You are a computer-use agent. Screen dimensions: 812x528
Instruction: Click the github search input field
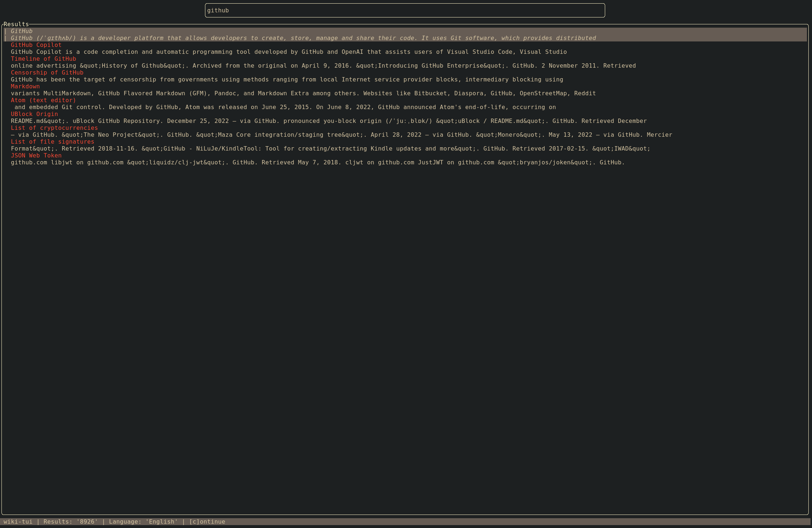pyautogui.click(x=405, y=11)
